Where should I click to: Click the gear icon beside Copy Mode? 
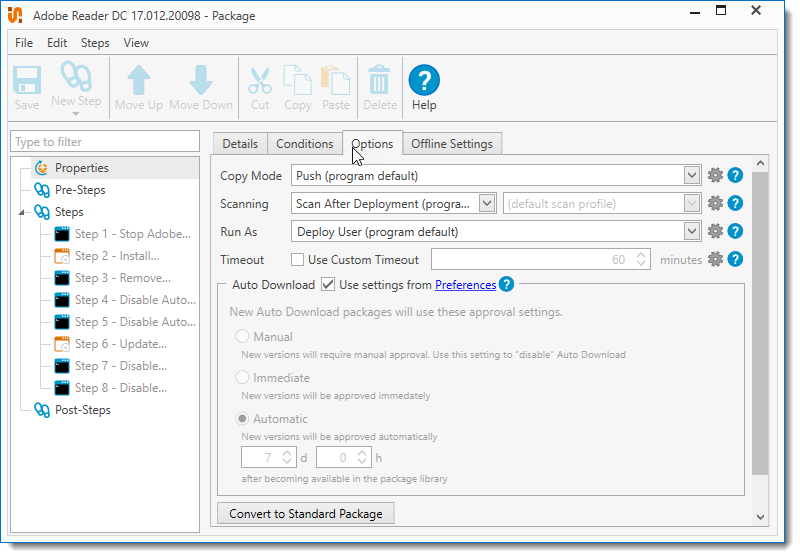715,176
